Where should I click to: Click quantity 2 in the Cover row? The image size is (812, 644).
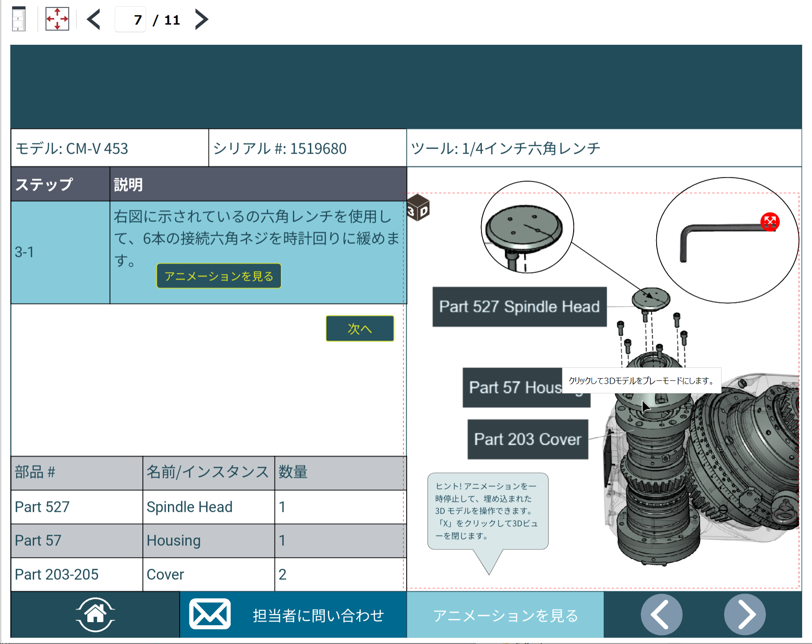coord(340,575)
